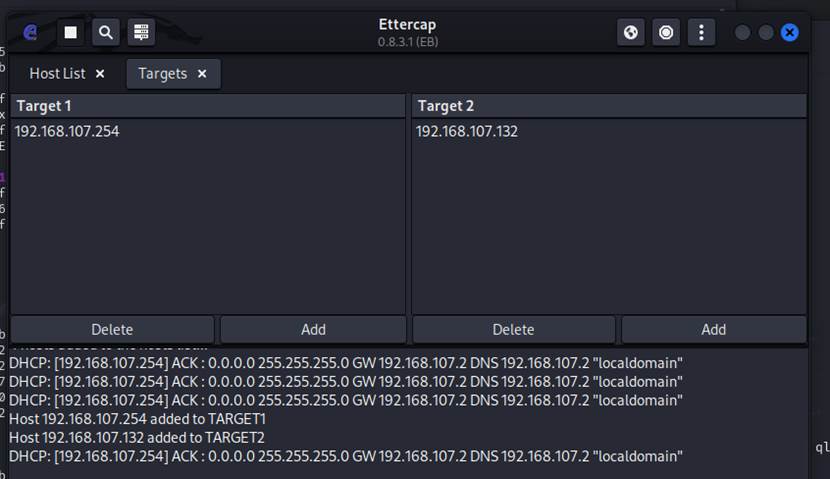
Task: Add a host to Target 2
Action: coord(714,329)
